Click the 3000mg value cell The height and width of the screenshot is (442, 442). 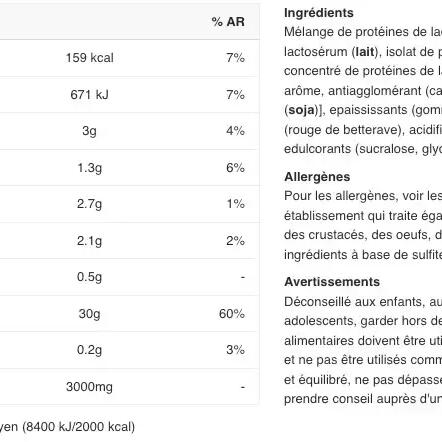tap(89, 387)
